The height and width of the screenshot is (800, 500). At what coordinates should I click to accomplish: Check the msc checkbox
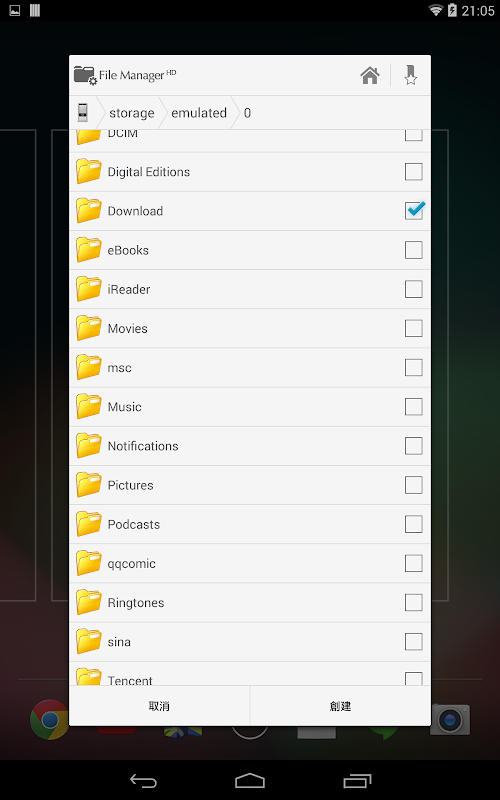tap(414, 367)
